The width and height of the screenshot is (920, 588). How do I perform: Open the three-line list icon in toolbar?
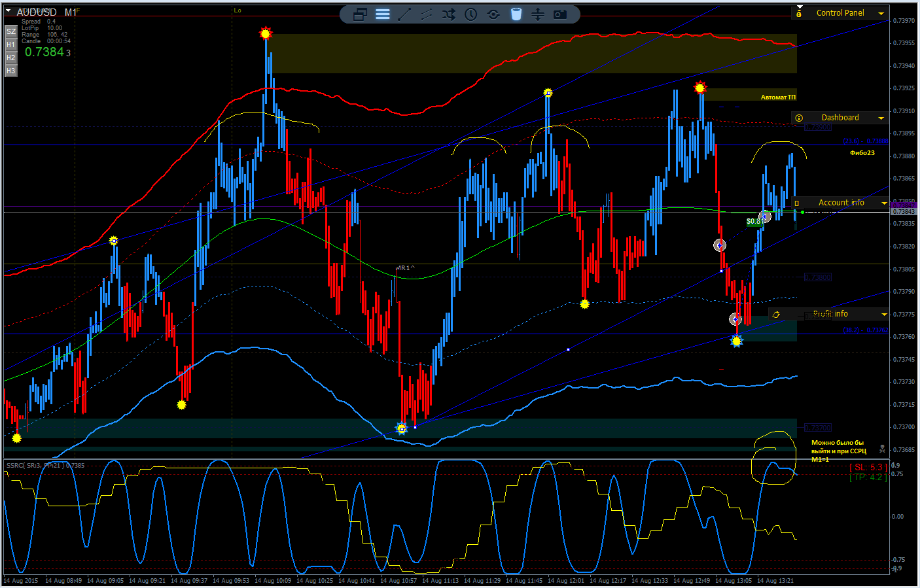(x=383, y=14)
